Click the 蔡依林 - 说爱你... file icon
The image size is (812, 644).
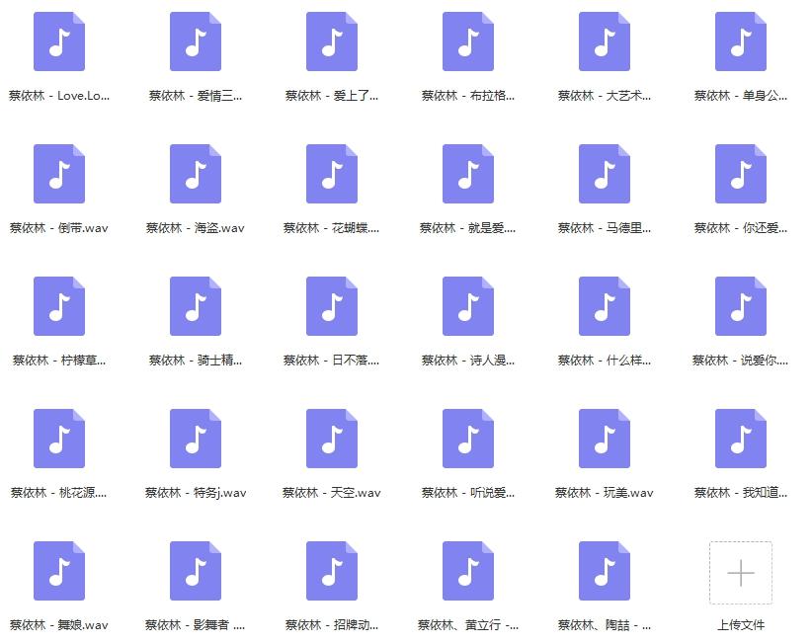click(x=741, y=306)
